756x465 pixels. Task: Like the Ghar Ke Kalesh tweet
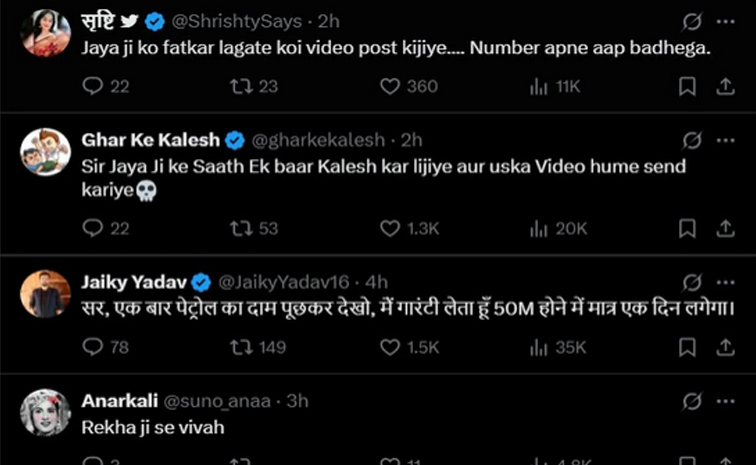390,229
